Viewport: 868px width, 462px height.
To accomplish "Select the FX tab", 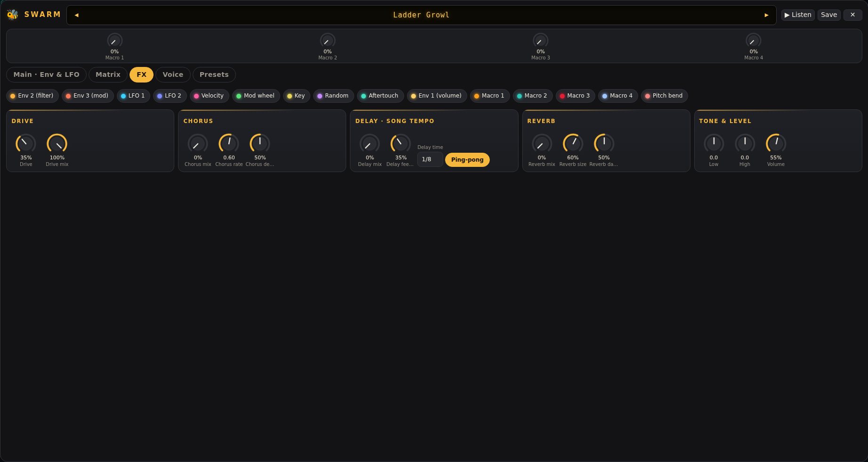I will pyautogui.click(x=141, y=74).
